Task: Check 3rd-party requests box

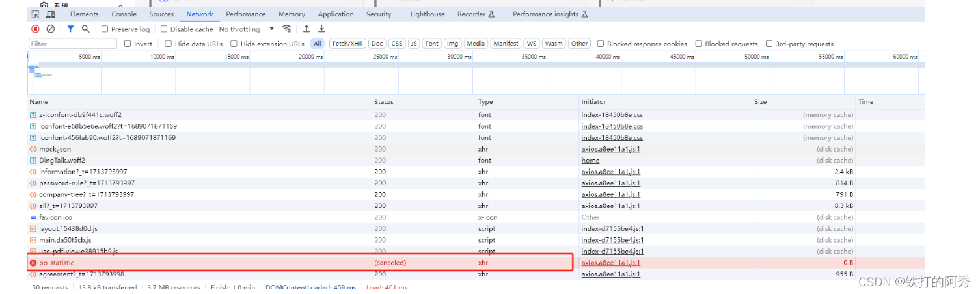Action: click(769, 44)
